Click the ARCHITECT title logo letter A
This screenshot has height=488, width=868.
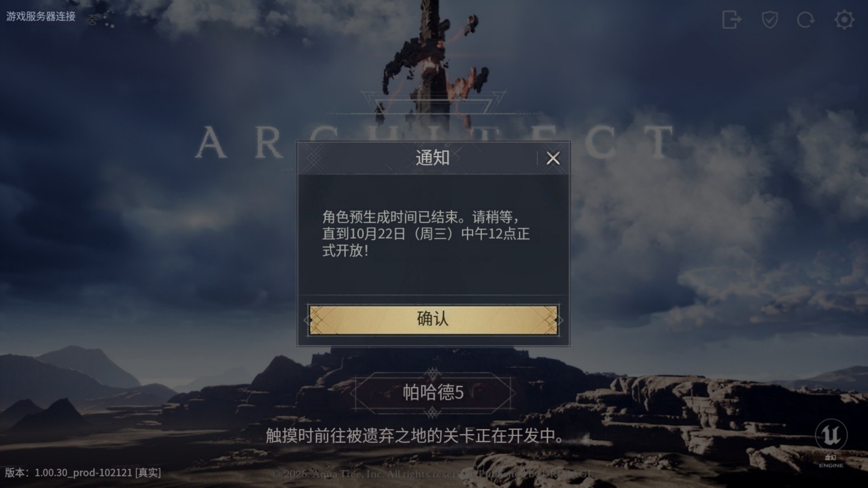pos(211,143)
